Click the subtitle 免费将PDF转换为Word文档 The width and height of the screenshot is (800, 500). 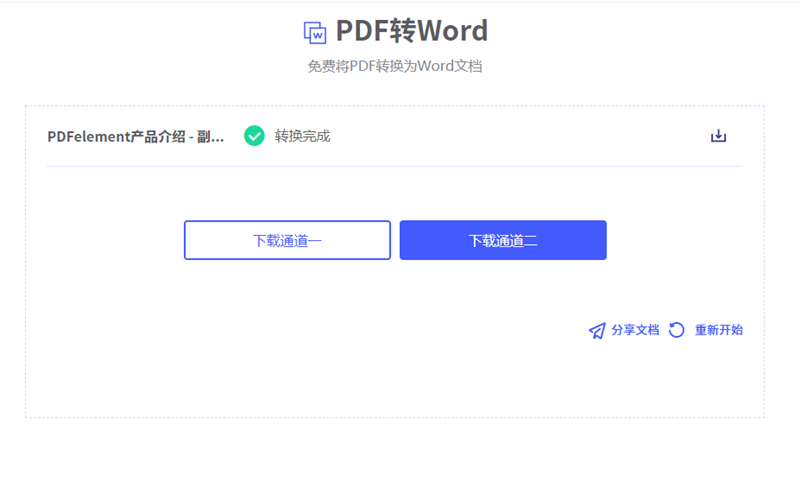pos(401,66)
